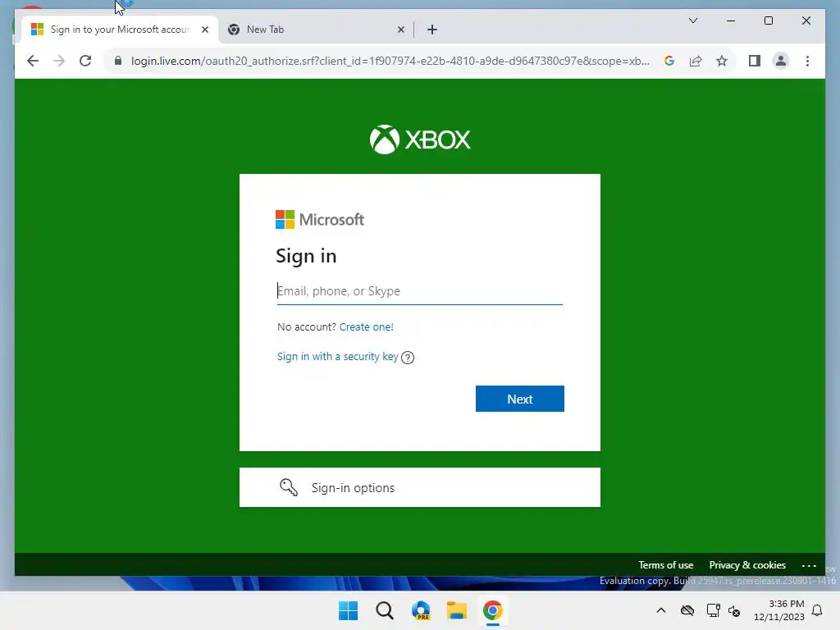This screenshot has width=840, height=630.
Task: Open a new tab with the plus button
Action: (432, 30)
